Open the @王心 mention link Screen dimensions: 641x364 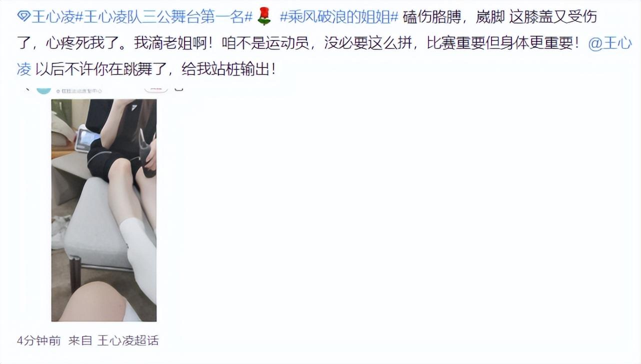610,43
